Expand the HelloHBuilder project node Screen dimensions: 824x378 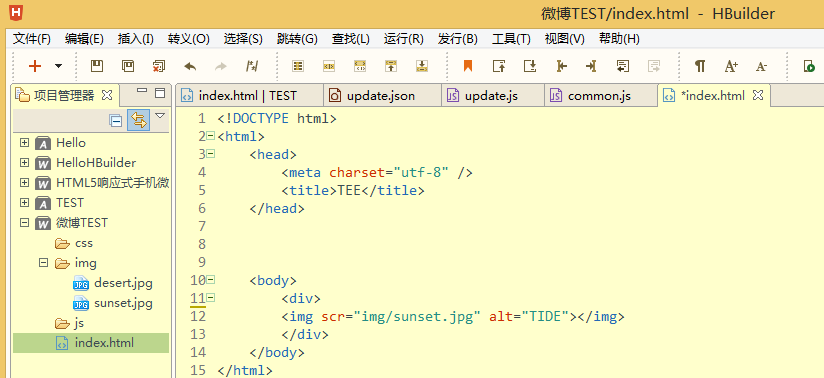pyautogui.click(x=24, y=162)
